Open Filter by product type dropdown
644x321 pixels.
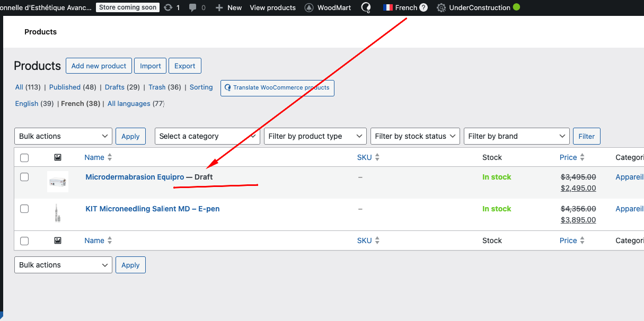pyautogui.click(x=315, y=136)
